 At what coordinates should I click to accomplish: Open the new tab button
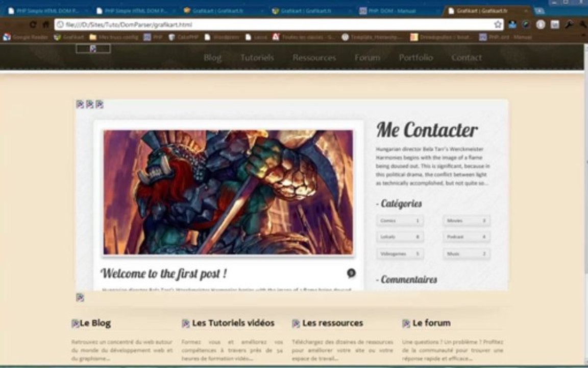[539, 11]
